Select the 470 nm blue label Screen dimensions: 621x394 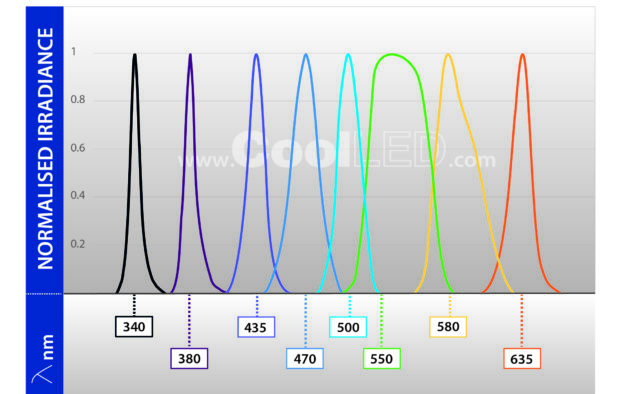click(305, 358)
